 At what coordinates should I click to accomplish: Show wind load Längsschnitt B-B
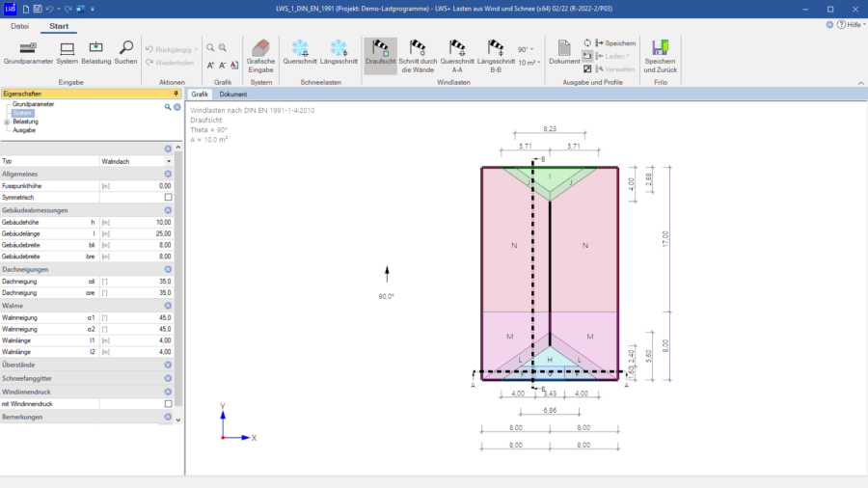click(x=496, y=55)
